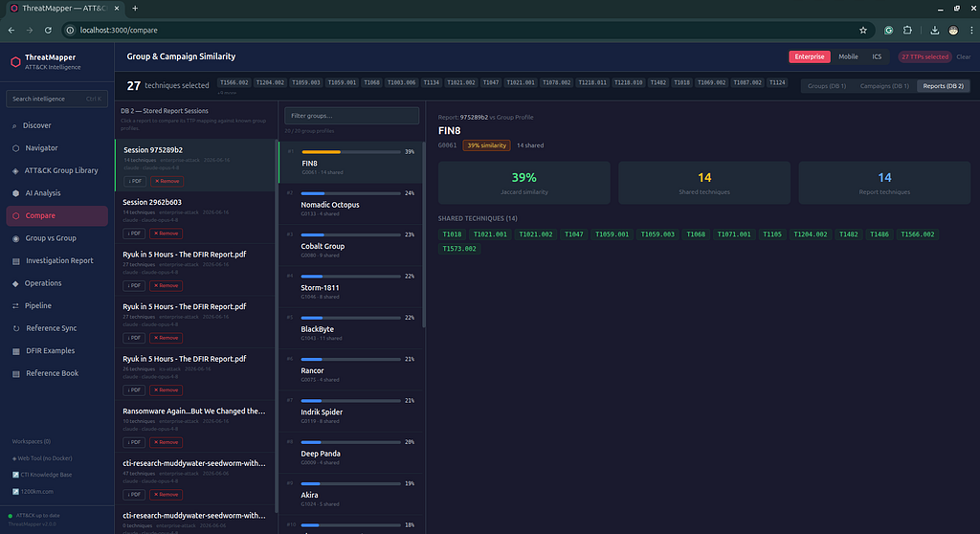This screenshot has width=980, height=534.
Task: Open Web Tool (no Docker) workspace
Action: coord(42,458)
